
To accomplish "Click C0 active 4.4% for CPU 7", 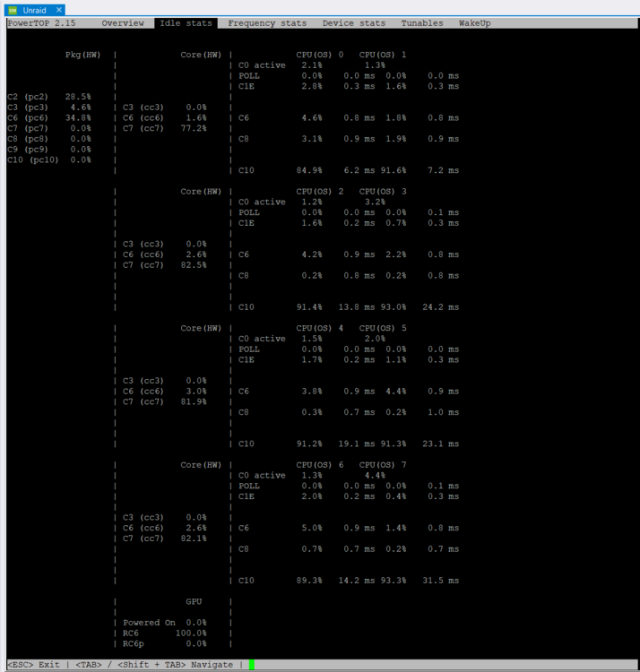I will [375, 475].
